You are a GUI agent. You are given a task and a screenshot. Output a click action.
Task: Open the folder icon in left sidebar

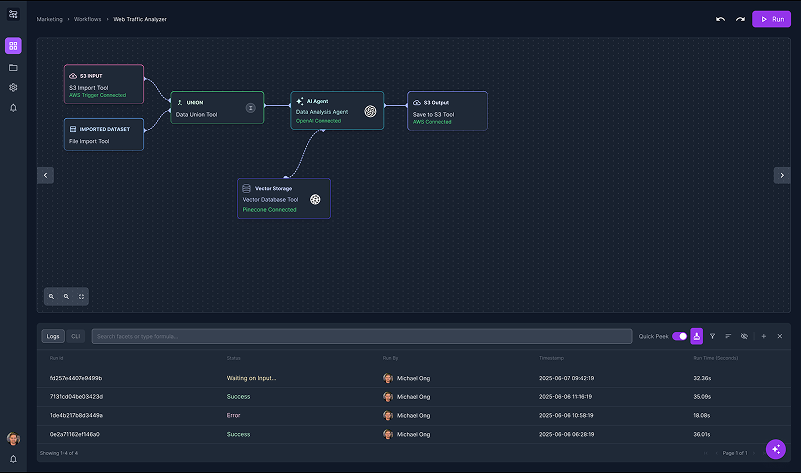click(13, 67)
